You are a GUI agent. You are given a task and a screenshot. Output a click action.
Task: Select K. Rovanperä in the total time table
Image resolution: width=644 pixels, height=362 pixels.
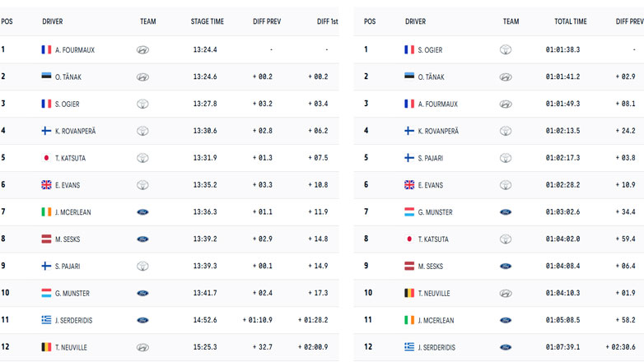439,131
